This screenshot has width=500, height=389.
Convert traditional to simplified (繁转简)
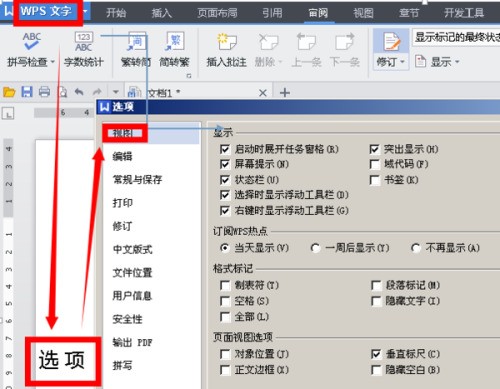(x=136, y=49)
